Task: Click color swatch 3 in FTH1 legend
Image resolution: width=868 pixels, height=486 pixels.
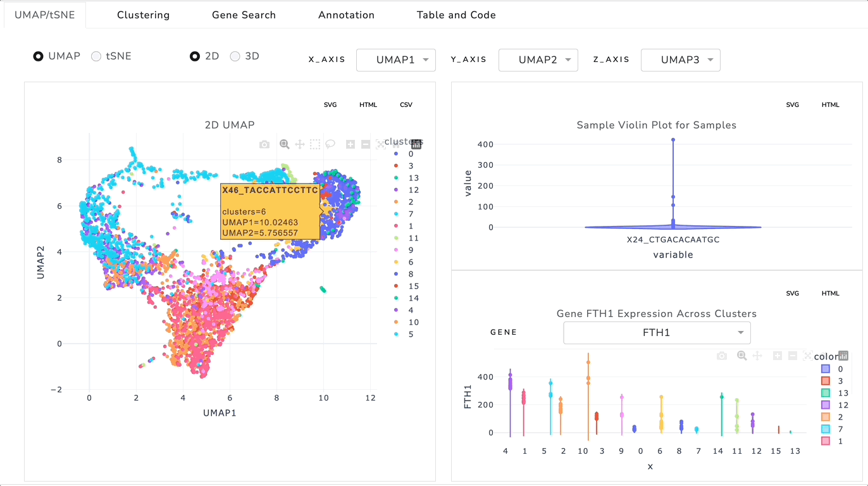Action: pos(825,381)
